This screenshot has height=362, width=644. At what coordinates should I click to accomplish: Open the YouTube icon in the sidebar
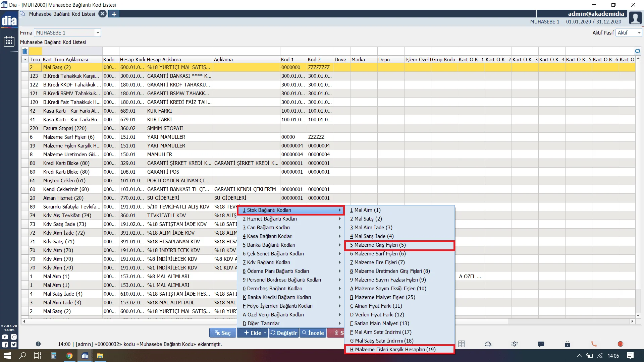point(5,337)
